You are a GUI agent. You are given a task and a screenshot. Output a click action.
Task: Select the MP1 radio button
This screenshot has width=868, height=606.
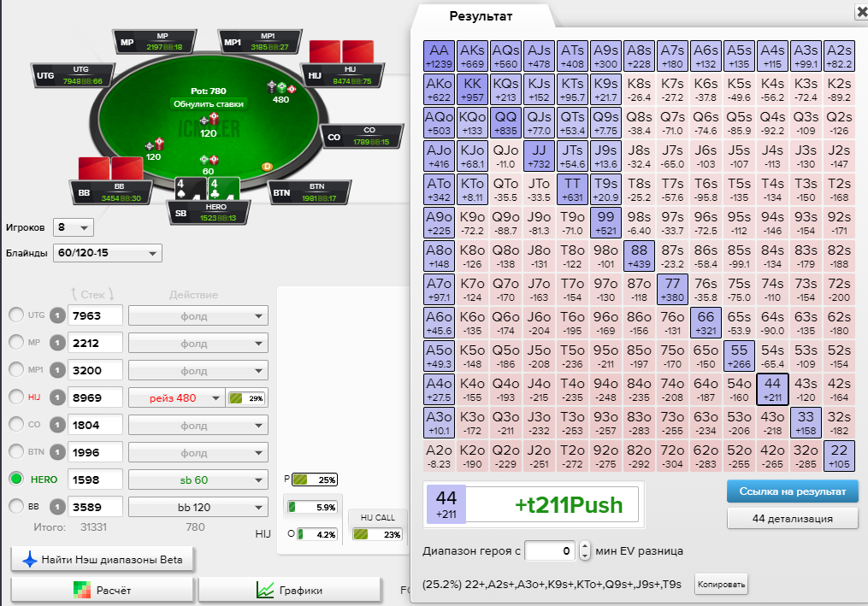coord(16,369)
